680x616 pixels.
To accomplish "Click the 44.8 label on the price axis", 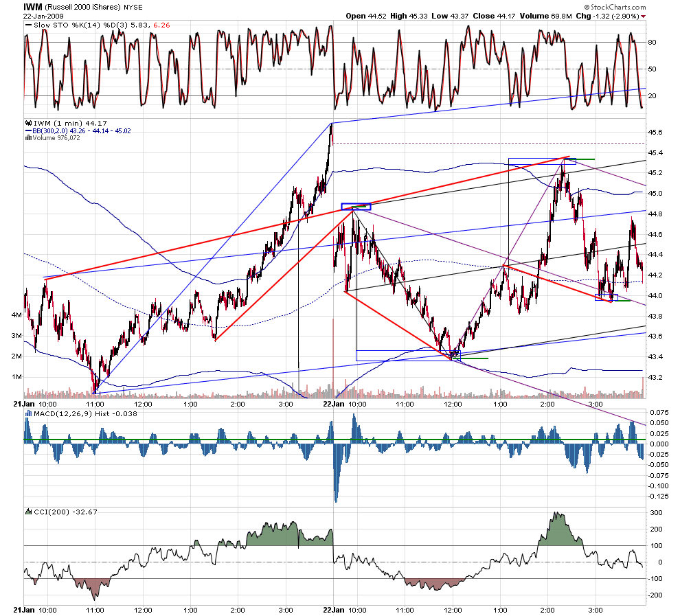I will [655, 214].
